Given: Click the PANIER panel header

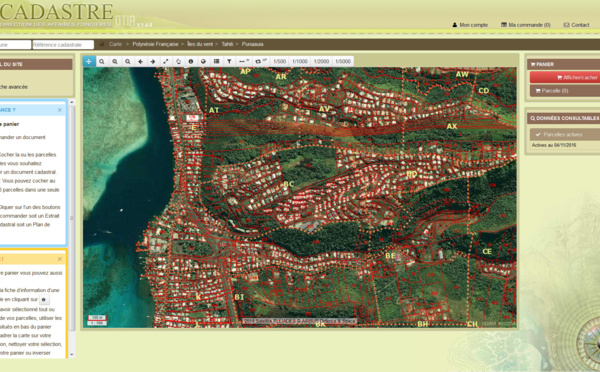Looking at the screenshot, I should 563,64.
